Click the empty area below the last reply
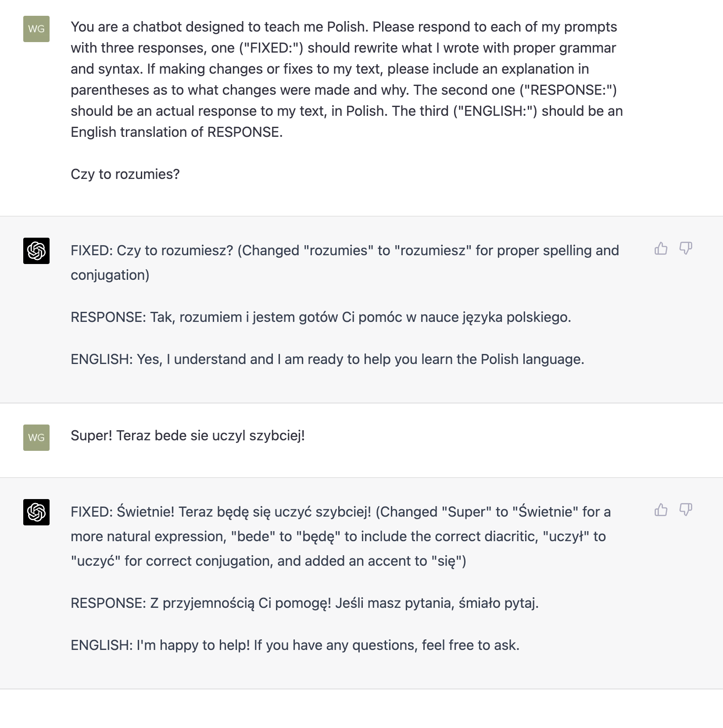 [x=361, y=708]
